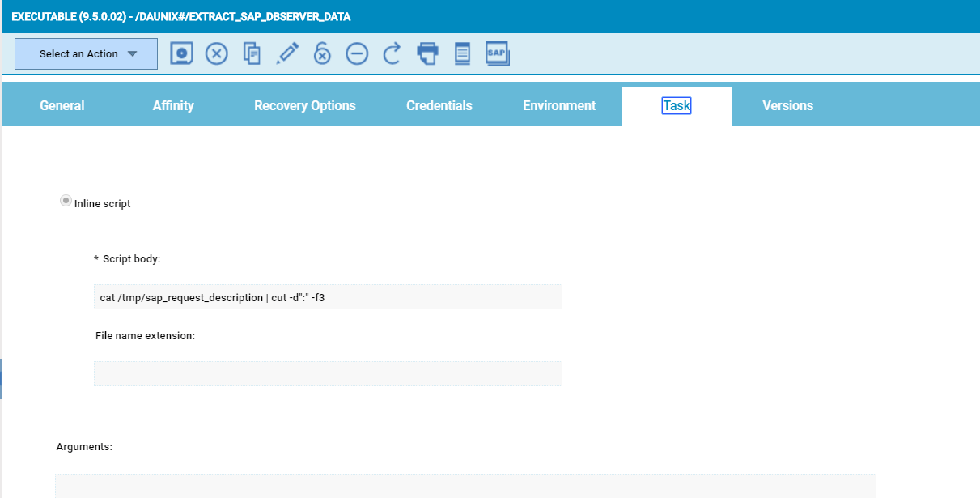Select the Inline script radio button
Viewport: 980px width, 498px height.
point(66,202)
